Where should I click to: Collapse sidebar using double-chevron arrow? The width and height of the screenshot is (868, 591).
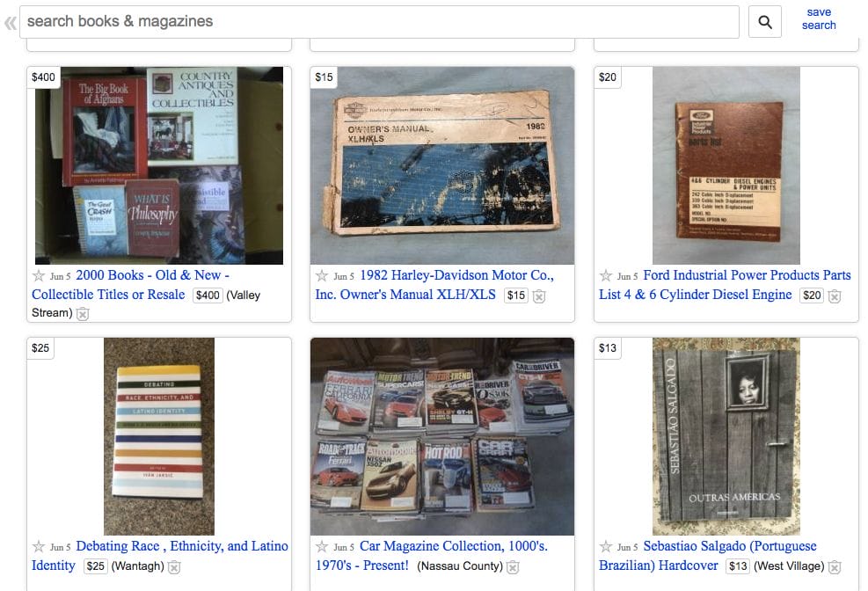coord(10,23)
